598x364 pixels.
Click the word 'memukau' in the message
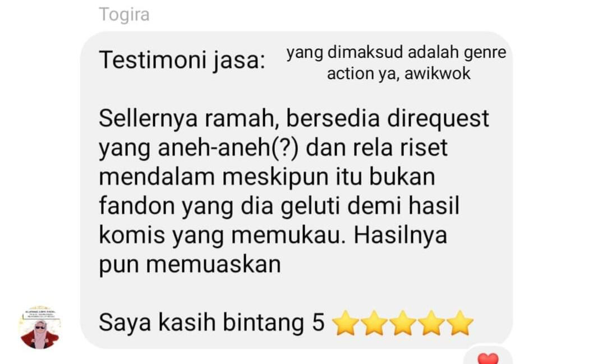click(x=288, y=235)
